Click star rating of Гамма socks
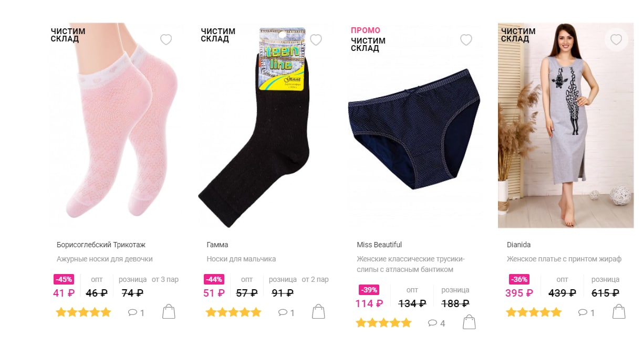This screenshot has width=644, height=347. pos(234,312)
